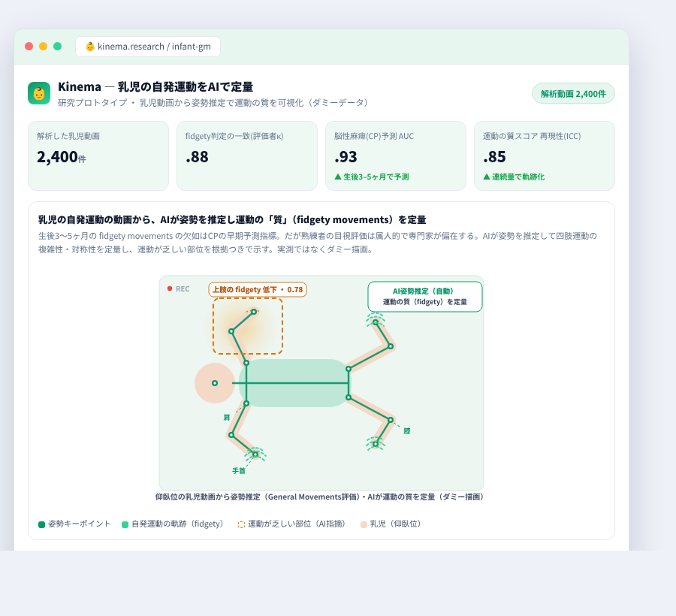The width and height of the screenshot is (676, 616).
Task: Click the 膝 knee keypoint label
Action: pyautogui.click(x=407, y=430)
